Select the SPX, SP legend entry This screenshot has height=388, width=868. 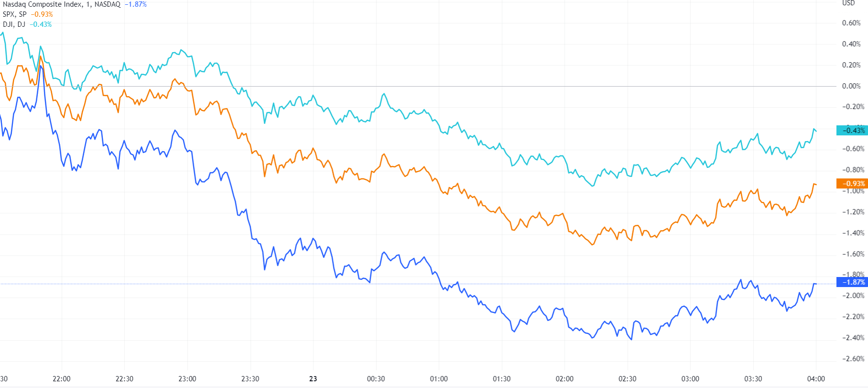pyautogui.click(x=15, y=14)
